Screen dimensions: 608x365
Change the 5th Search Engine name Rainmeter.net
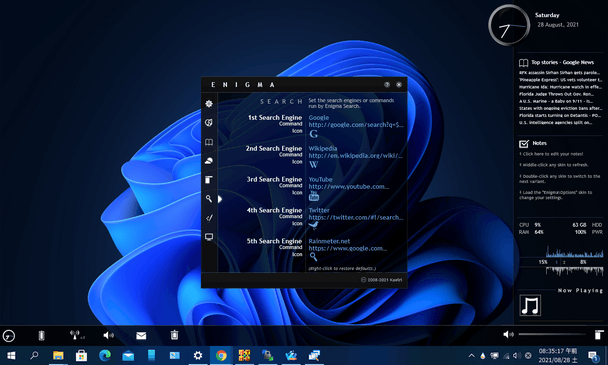click(x=329, y=241)
